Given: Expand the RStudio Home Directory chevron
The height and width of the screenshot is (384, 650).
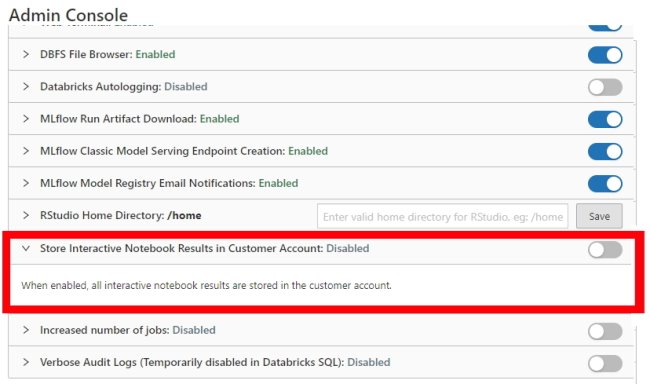Looking at the screenshot, I should coord(26,215).
